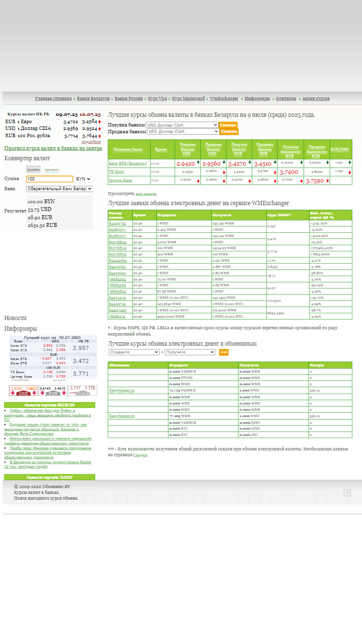362x644 pixels.
Task: Select the 'купить' converter tab
Action: [x=33, y=169]
